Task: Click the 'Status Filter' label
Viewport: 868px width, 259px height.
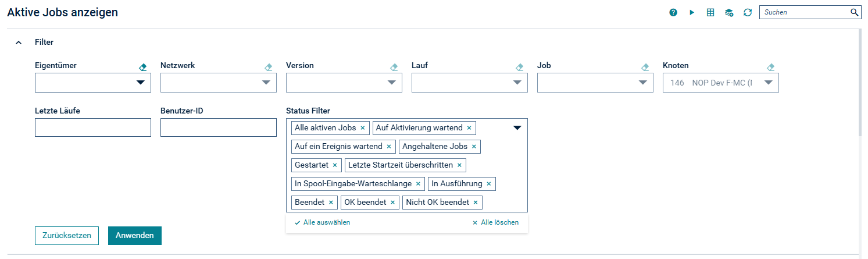Action: point(309,111)
